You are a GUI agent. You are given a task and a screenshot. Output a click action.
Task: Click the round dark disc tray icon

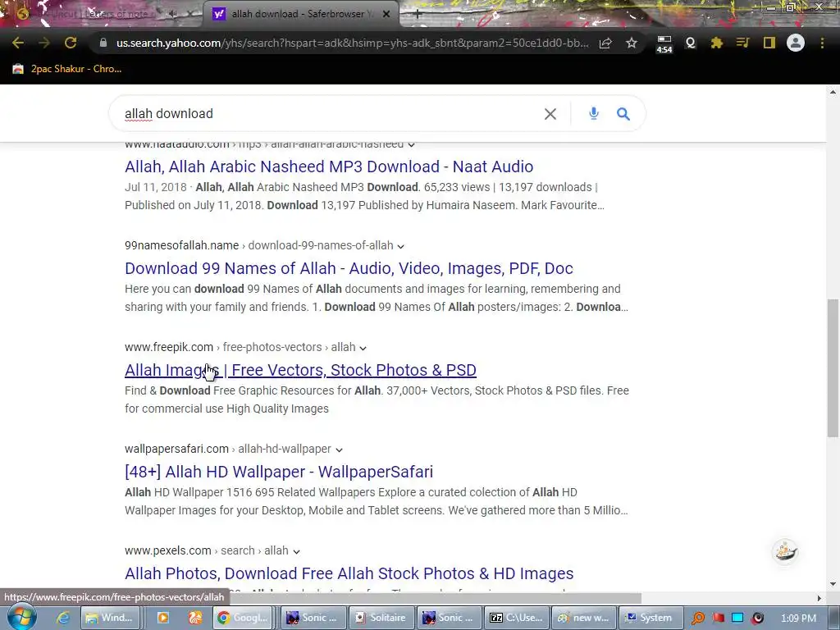pyautogui.click(x=757, y=619)
